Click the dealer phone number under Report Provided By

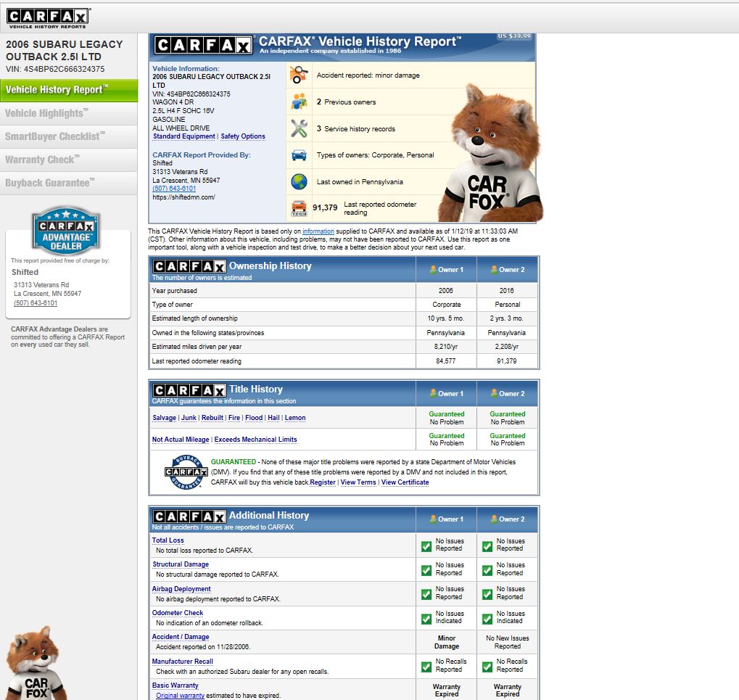(x=174, y=189)
